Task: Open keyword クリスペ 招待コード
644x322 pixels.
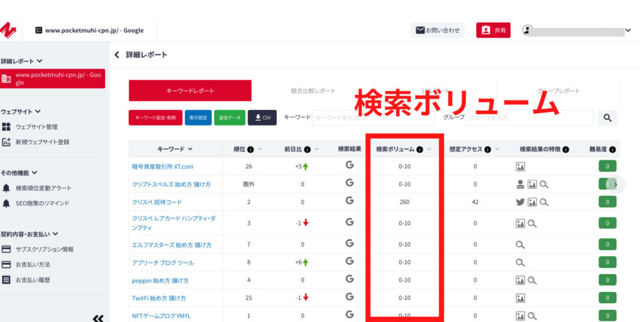Action: point(157,202)
